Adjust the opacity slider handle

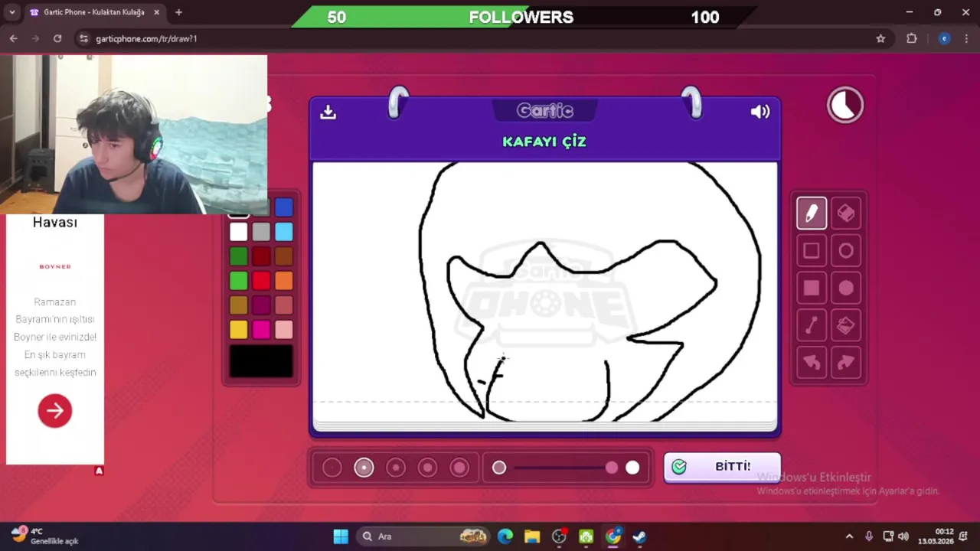[x=611, y=468]
